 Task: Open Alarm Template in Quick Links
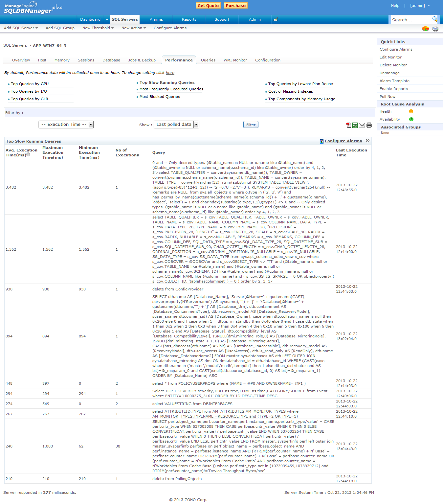(394, 81)
